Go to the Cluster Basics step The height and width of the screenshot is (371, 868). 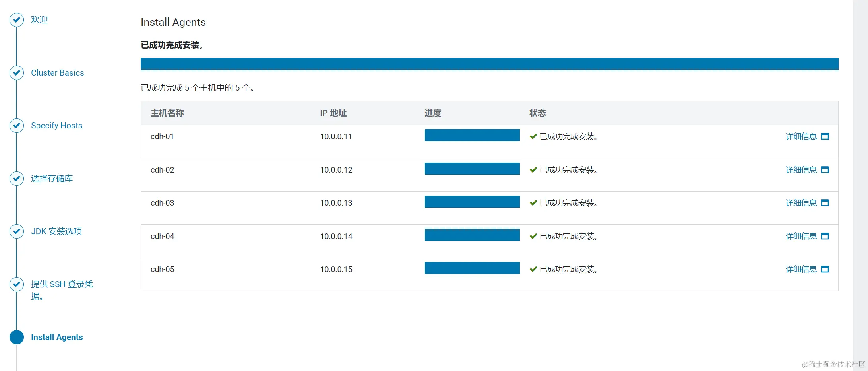(58, 73)
